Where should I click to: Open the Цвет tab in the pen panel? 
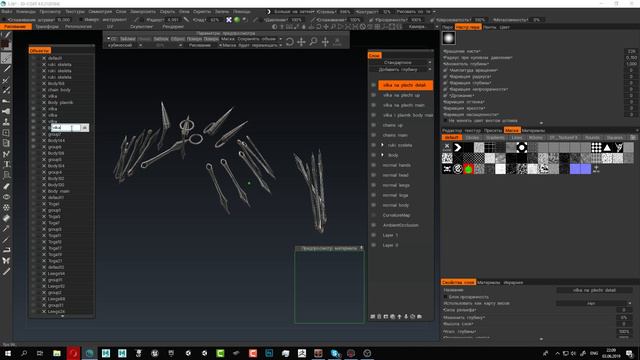point(504,27)
